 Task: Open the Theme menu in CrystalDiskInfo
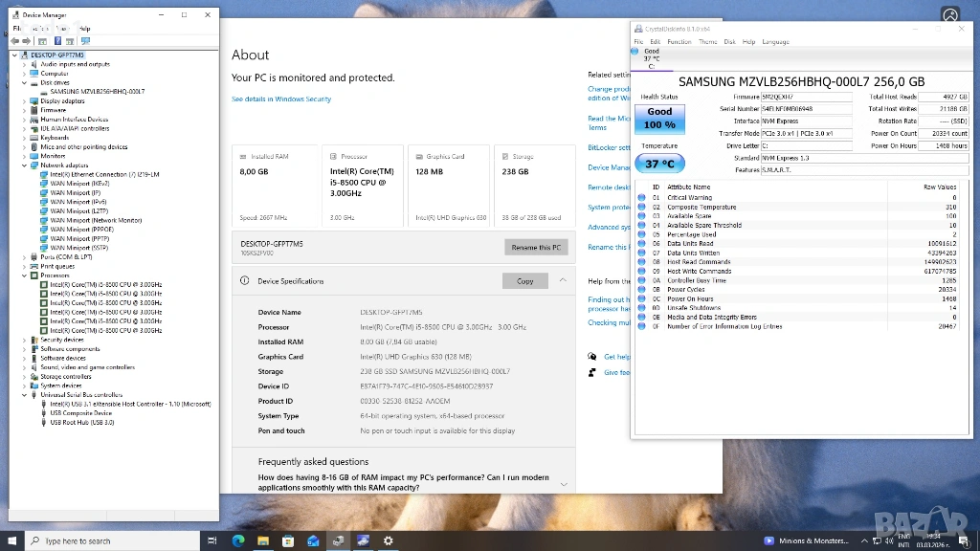[707, 42]
